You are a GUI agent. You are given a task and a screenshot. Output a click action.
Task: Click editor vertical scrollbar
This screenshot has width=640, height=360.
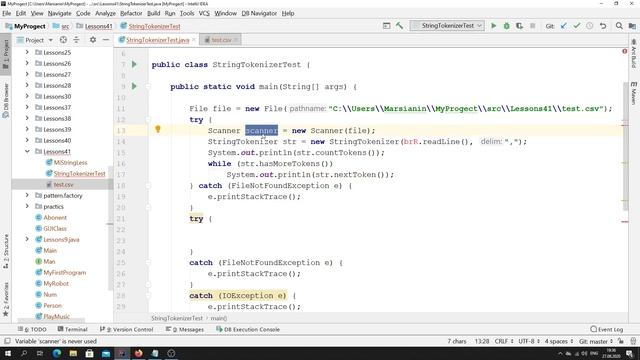(x=625, y=146)
